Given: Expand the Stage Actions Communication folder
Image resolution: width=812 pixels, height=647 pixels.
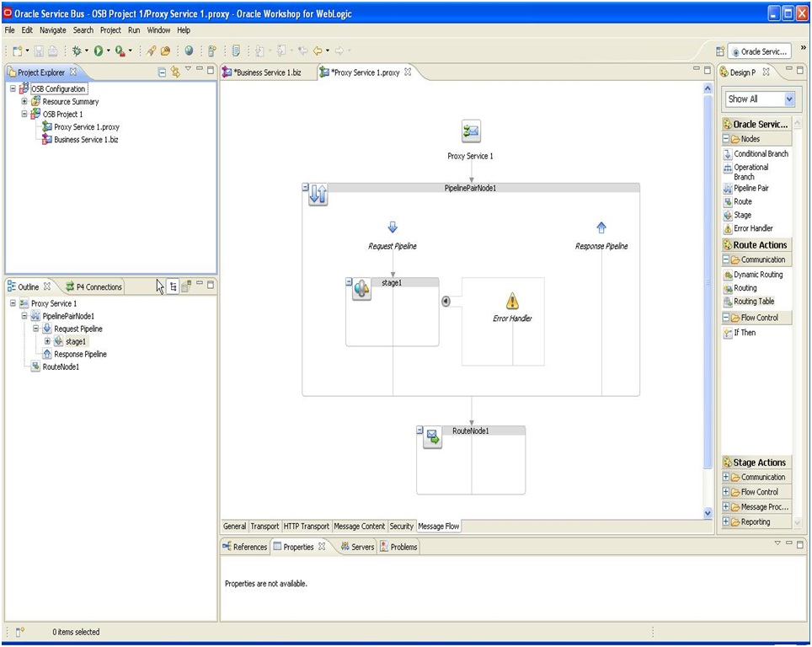Looking at the screenshot, I should click(725, 477).
